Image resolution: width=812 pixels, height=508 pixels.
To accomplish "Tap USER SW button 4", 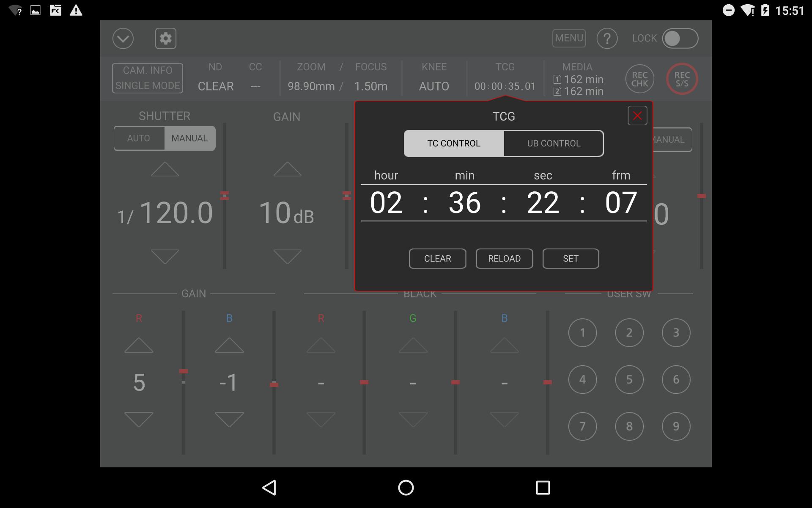I will point(582,380).
